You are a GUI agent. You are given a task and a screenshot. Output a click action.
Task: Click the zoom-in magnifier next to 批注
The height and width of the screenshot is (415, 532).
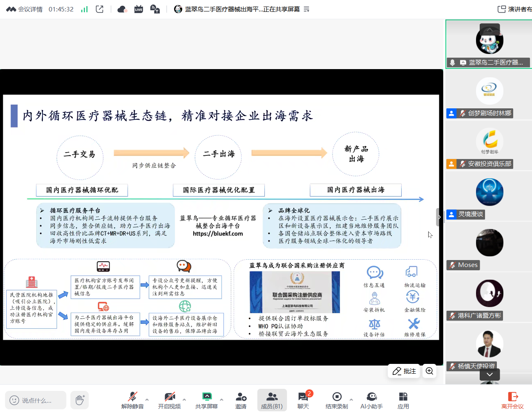429,371
